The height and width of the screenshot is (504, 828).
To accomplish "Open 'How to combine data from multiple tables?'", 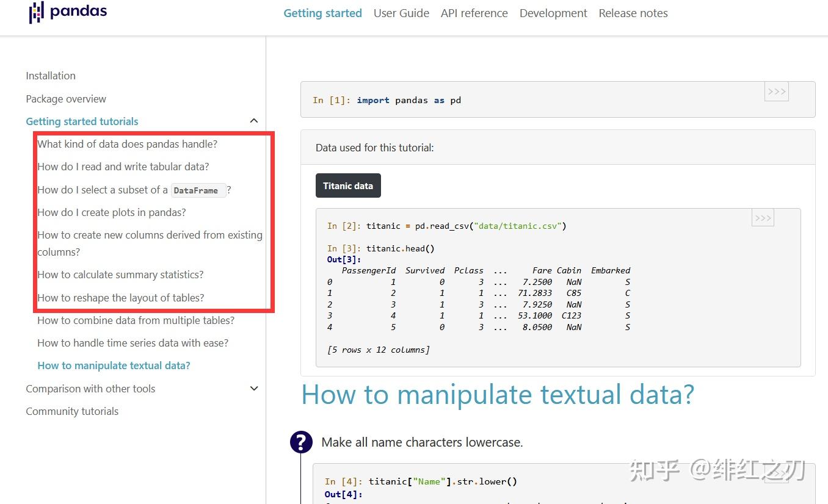I will pos(136,320).
